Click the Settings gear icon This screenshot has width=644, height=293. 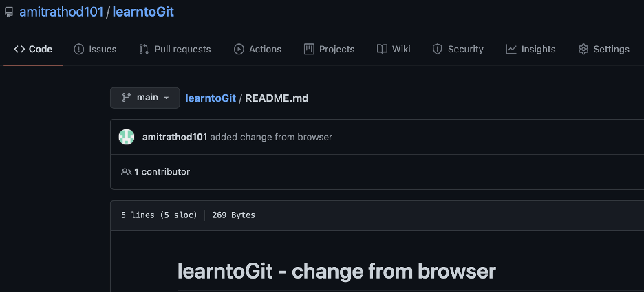[583, 50]
